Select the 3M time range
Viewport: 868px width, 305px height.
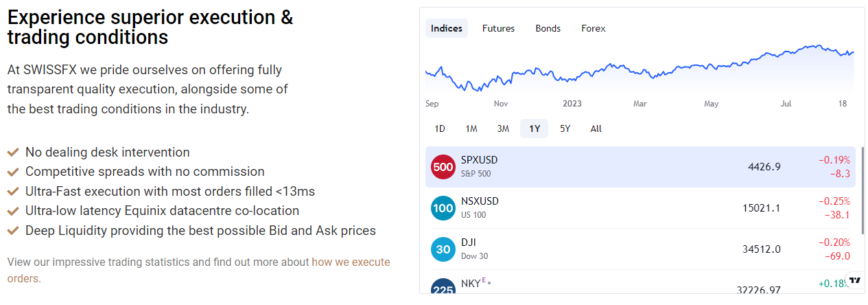[x=503, y=128]
